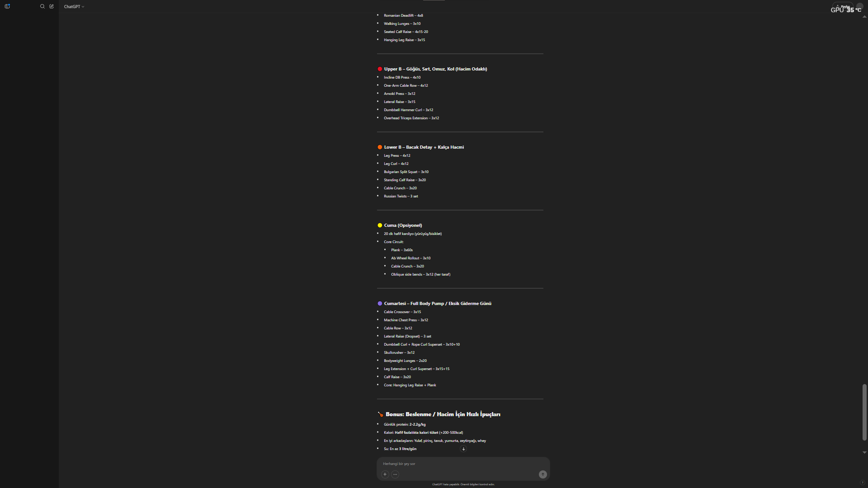Screen dimensions: 868x488
Task: Click the yellow circle beside Cuma (Opsiyonel)
Action: 380,225
